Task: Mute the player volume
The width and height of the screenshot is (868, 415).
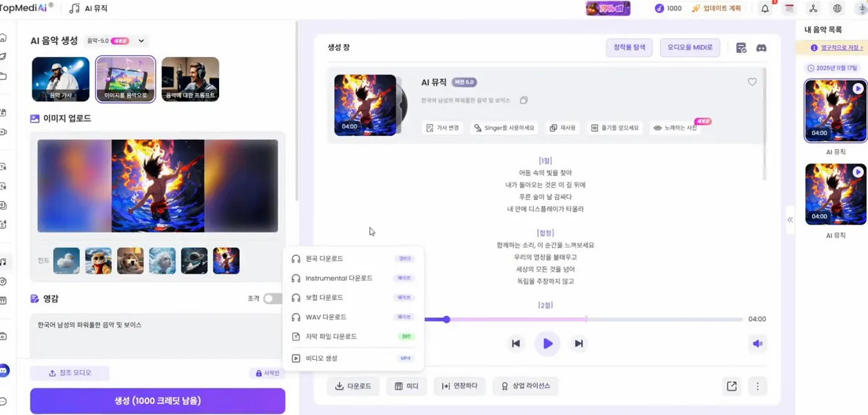Action: (x=758, y=343)
